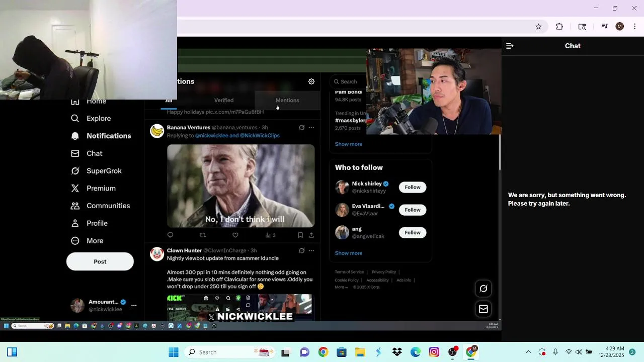Click Show more under Who to follow
The width and height of the screenshot is (644, 362).
click(349, 253)
